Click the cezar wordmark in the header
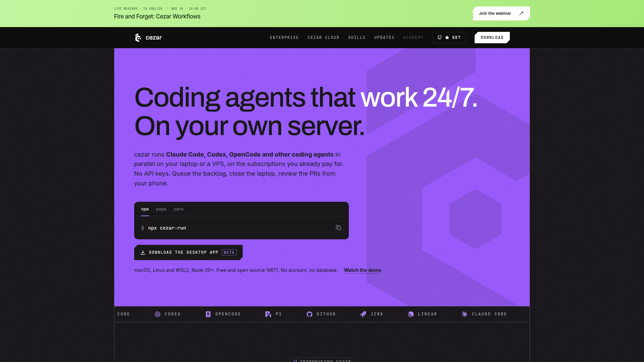This screenshot has width=644, height=362. coord(154,38)
